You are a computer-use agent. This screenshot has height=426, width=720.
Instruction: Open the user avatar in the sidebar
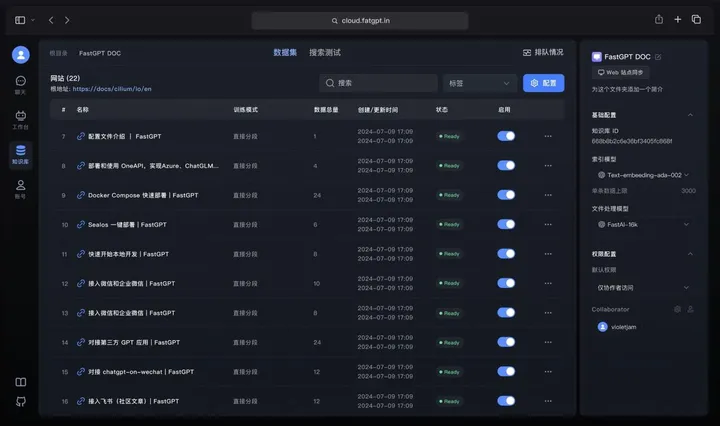click(21, 55)
